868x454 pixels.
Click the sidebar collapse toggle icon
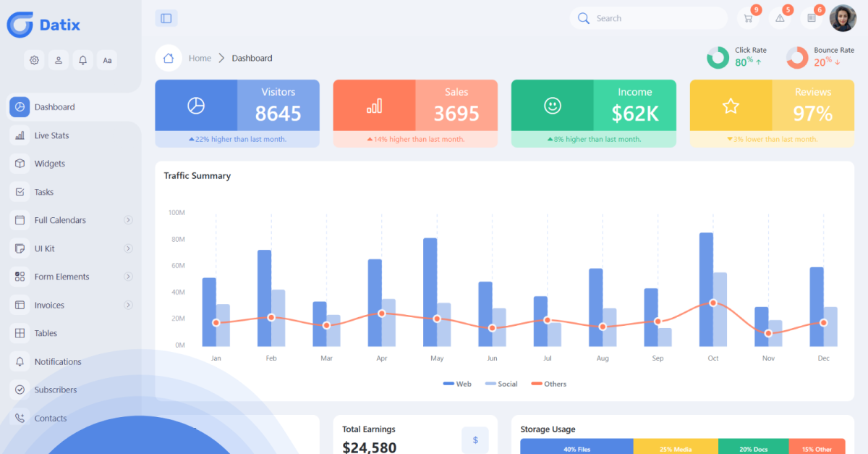166,19
